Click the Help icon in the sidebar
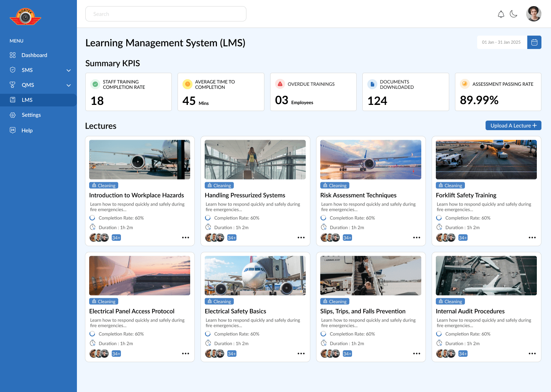 point(13,130)
